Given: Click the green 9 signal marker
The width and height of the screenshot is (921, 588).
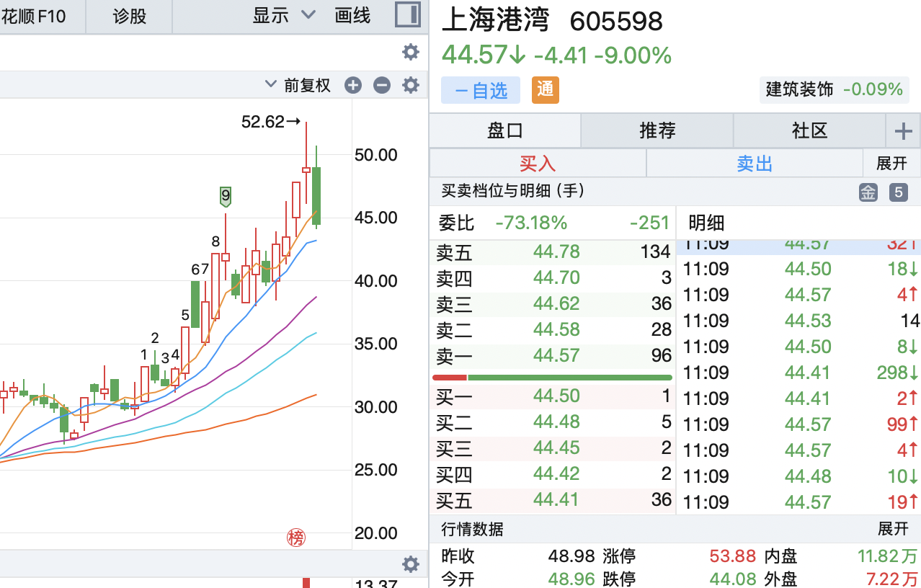Looking at the screenshot, I should point(226,196).
